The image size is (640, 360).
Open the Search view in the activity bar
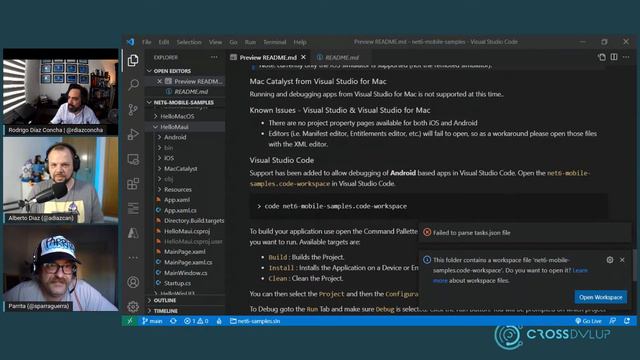click(133, 84)
